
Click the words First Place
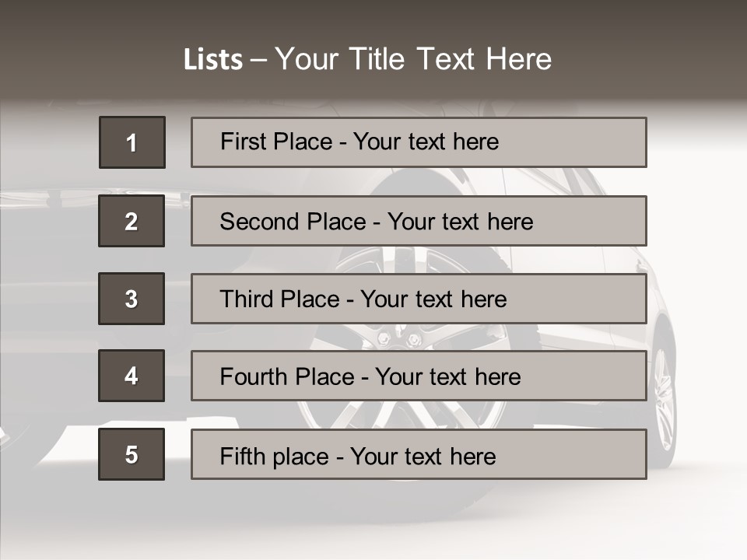coord(276,142)
